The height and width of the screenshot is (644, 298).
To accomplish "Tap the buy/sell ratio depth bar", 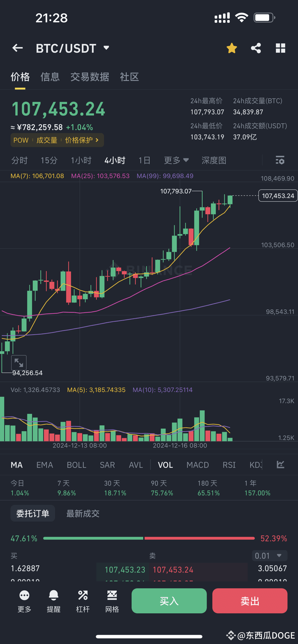I will [x=149, y=538].
